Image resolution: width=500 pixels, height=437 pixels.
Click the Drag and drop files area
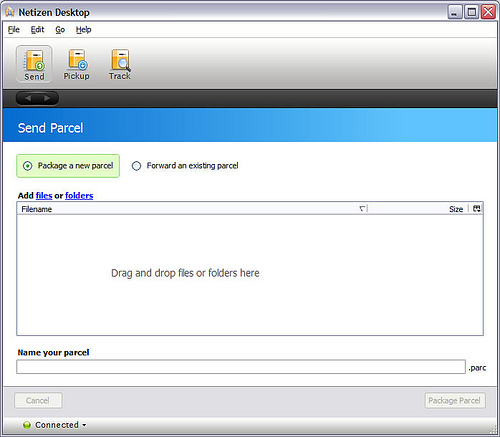250,275
